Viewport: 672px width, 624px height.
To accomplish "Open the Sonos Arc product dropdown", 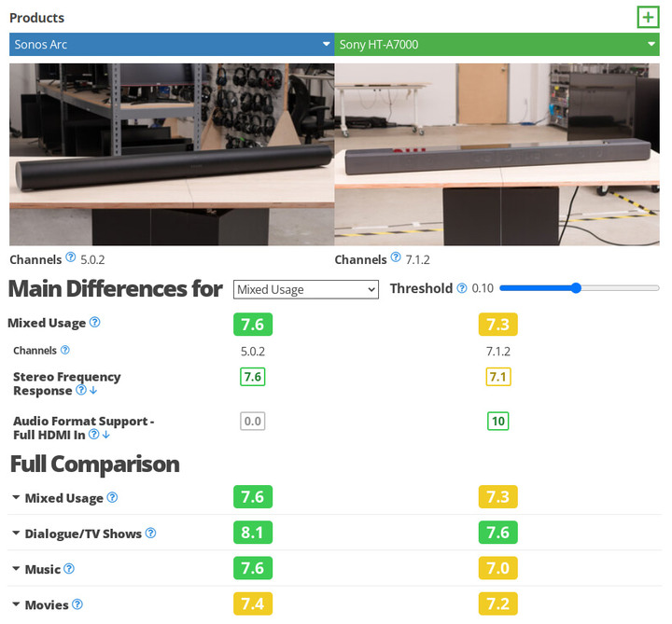I will click(x=172, y=45).
